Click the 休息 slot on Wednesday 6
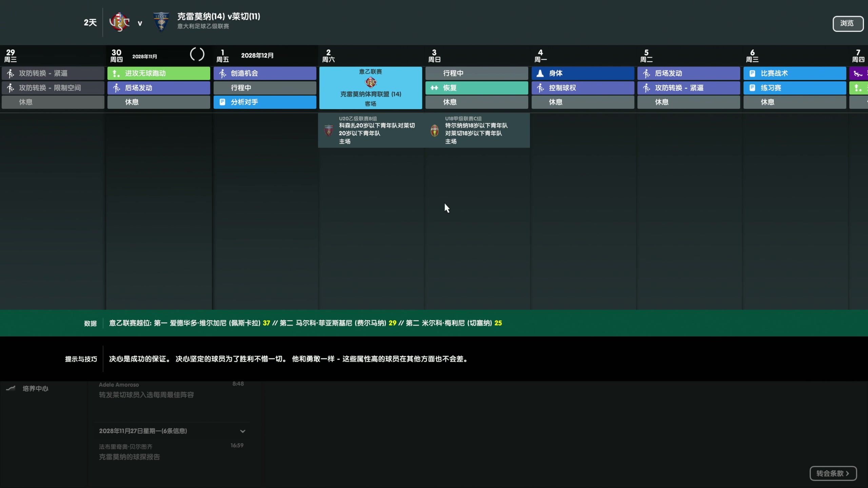The height and width of the screenshot is (488, 868). (795, 102)
